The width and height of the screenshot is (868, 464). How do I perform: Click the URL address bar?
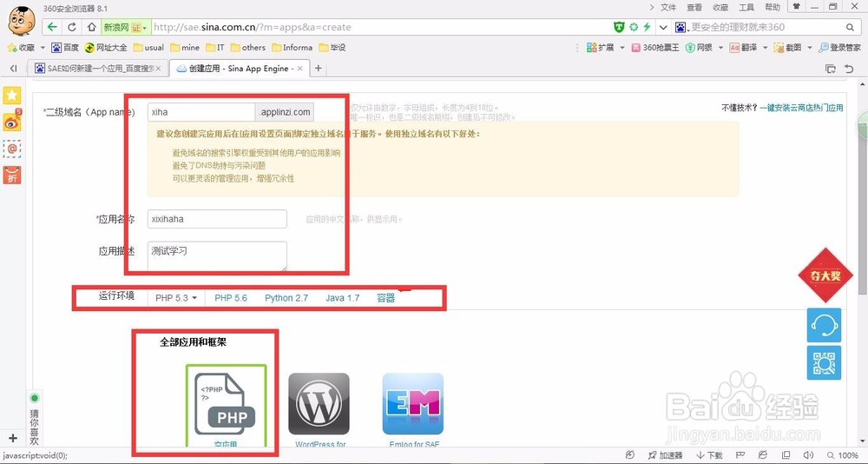click(382, 27)
